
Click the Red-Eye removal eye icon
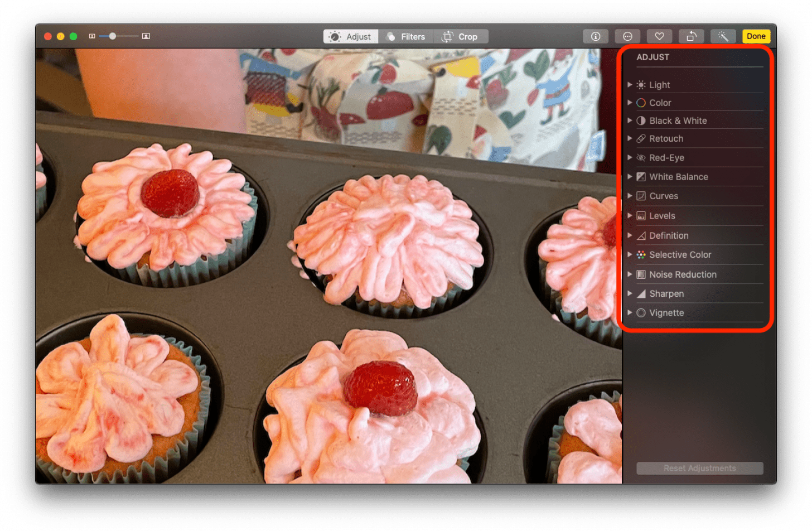tap(641, 157)
